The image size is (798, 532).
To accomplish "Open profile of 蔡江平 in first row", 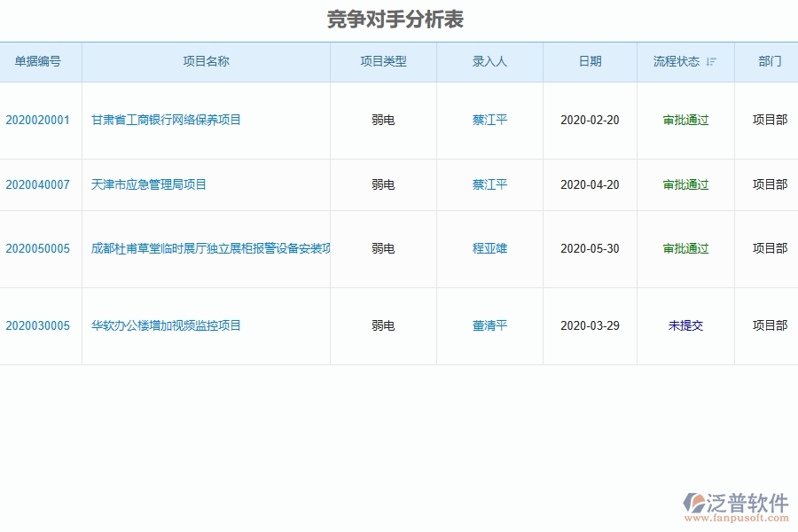I will point(489,120).
